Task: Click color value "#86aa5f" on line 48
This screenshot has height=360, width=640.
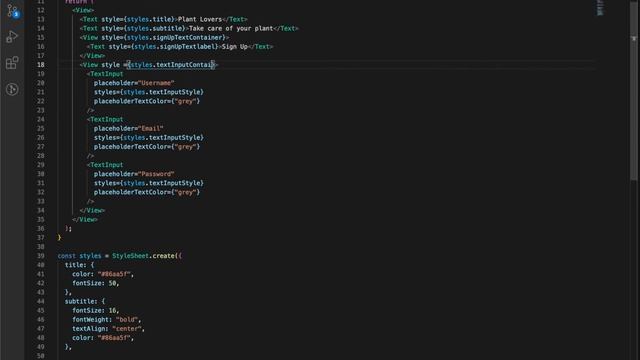Action: 114,338
